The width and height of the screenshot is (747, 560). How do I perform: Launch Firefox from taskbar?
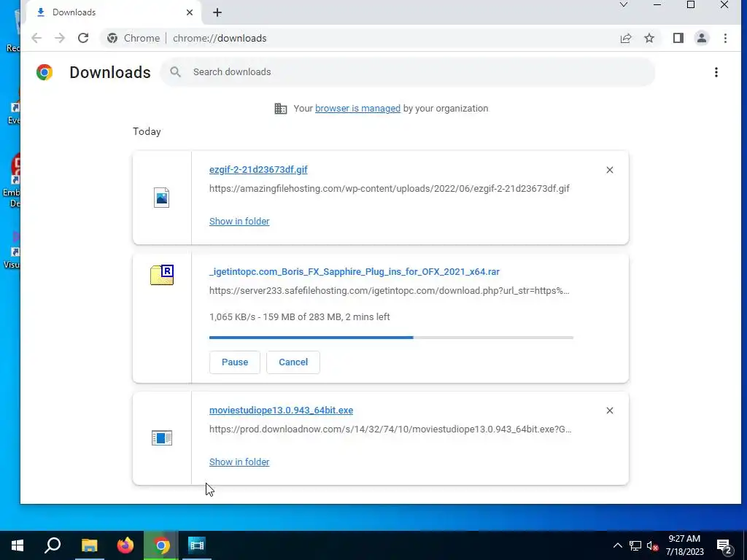(125, 545)
